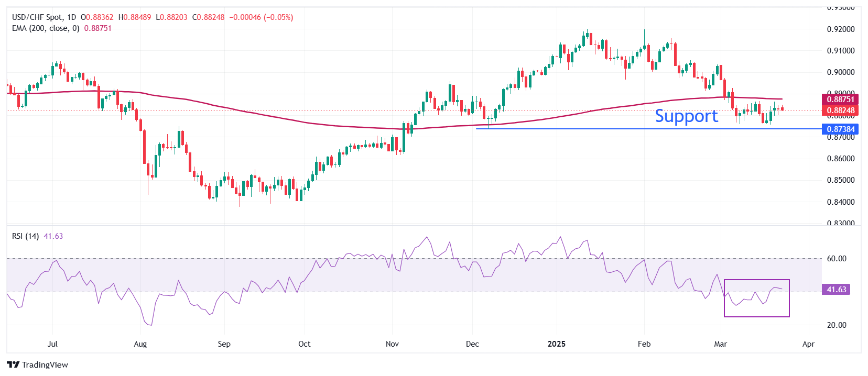Screen dimensions: 868x376
Task: Click the Feb label on the time axis
Action: click(x=644, y=344)
